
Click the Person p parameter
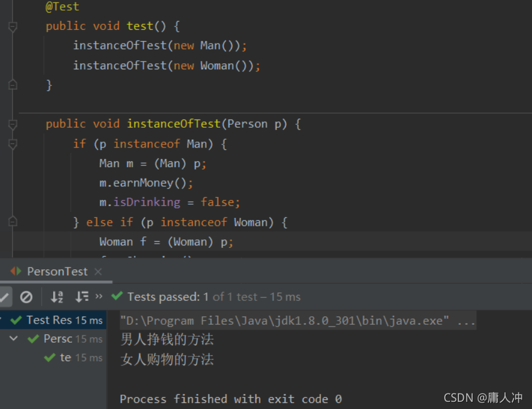254,124
